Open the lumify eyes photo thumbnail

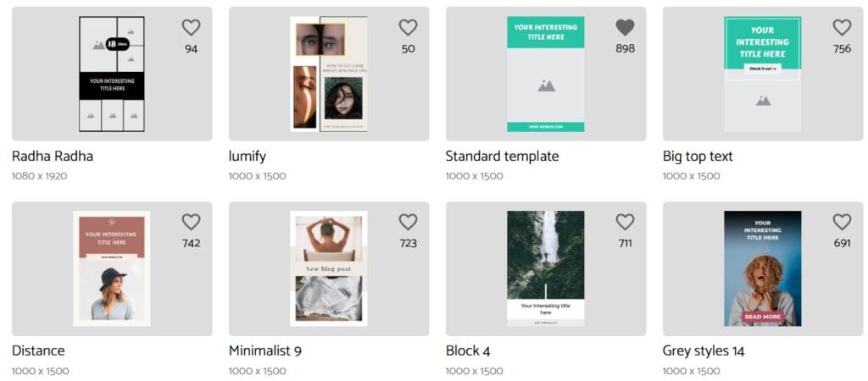click(x=329, y=75)
